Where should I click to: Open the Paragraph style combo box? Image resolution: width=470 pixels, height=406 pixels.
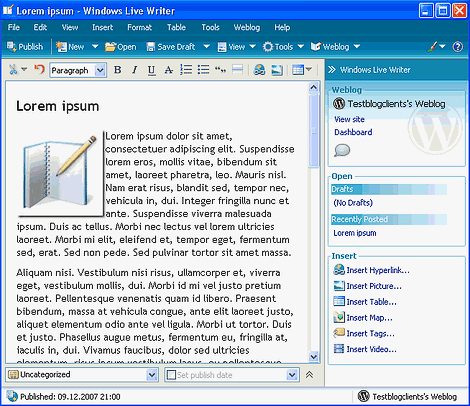coord(78,70)
